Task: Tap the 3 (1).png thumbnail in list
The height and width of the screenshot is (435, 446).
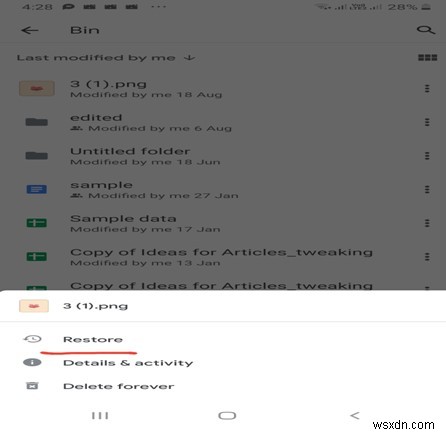Action: [37, 88]
